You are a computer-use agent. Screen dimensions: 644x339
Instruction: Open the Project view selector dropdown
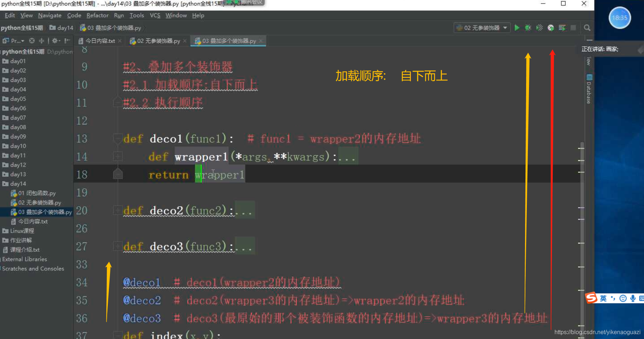[x=13, y=41]
